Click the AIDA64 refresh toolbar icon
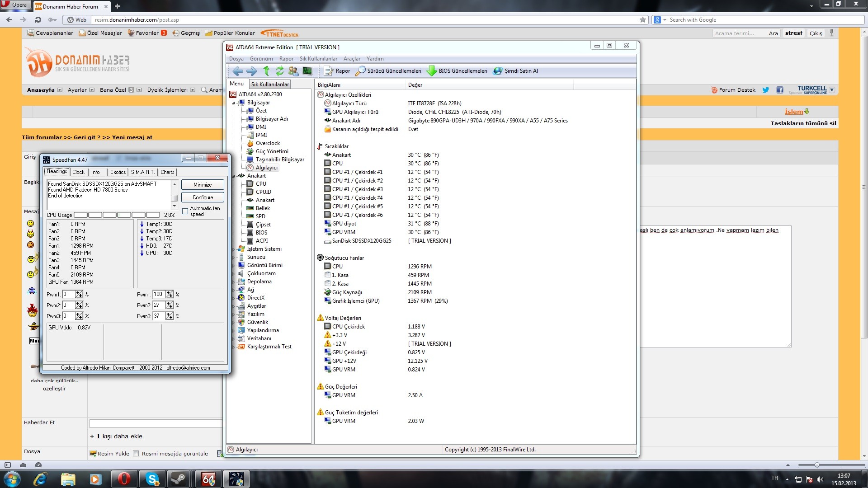This screenshot has width=868, height=488. pyautogui.click(x=280, y=71)
